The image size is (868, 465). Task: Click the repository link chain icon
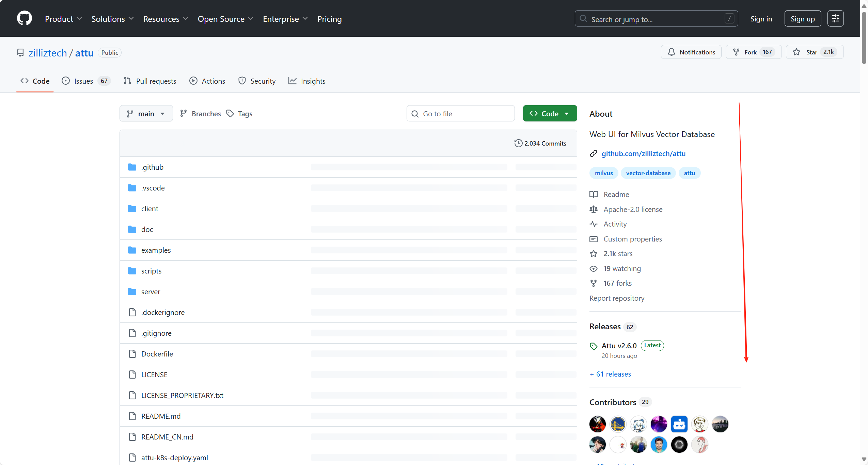[594, 153]
